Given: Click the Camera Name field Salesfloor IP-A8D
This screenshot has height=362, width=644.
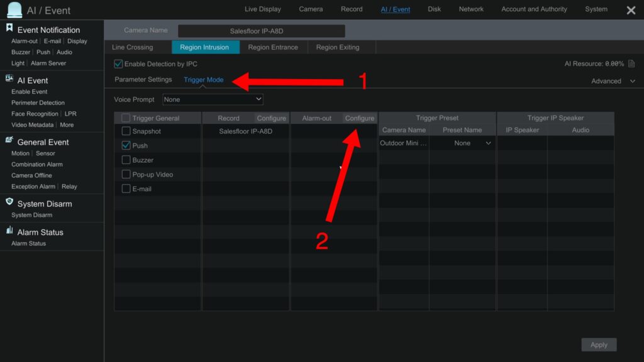Looking at the screenshot, I should [x=261, y=31].
